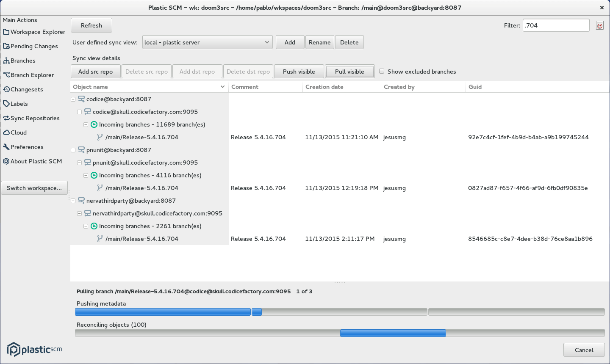
Task: Click the branch icon of the pnunit Release-5.4.16.704
Action: pyautogui.click(x=100, y=188)
